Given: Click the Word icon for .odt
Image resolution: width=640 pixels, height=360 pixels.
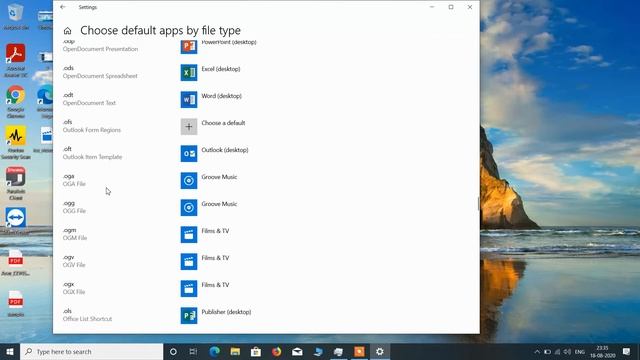Looking at the screenshot, I should pyautogui.click(x=189, y=100).
